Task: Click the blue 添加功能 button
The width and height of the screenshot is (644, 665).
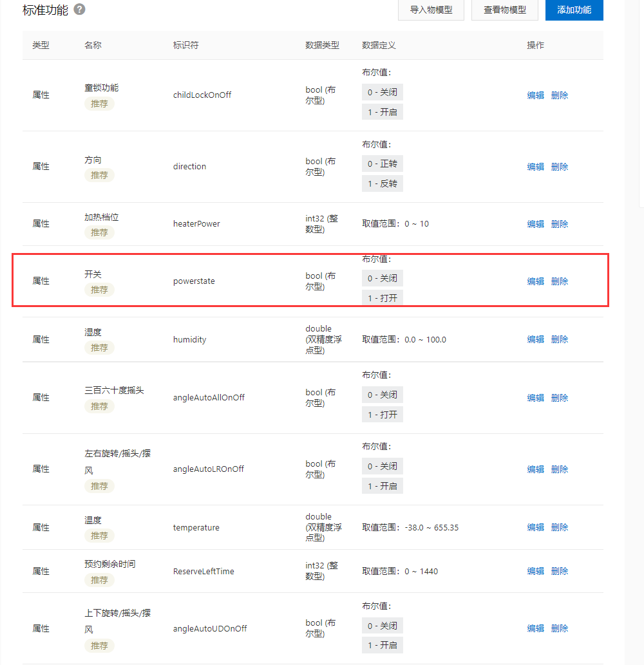Action: (x=574, y=10)
